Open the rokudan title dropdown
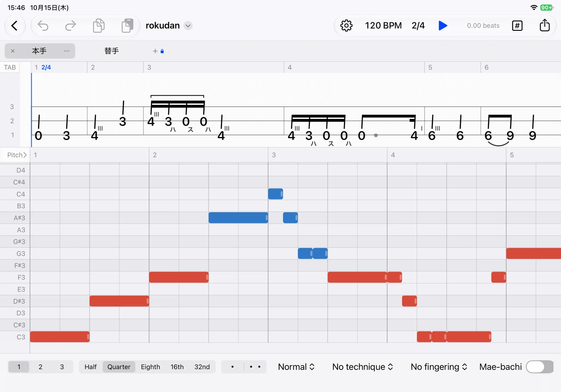561x392 pixels. (x=188, y=26)
